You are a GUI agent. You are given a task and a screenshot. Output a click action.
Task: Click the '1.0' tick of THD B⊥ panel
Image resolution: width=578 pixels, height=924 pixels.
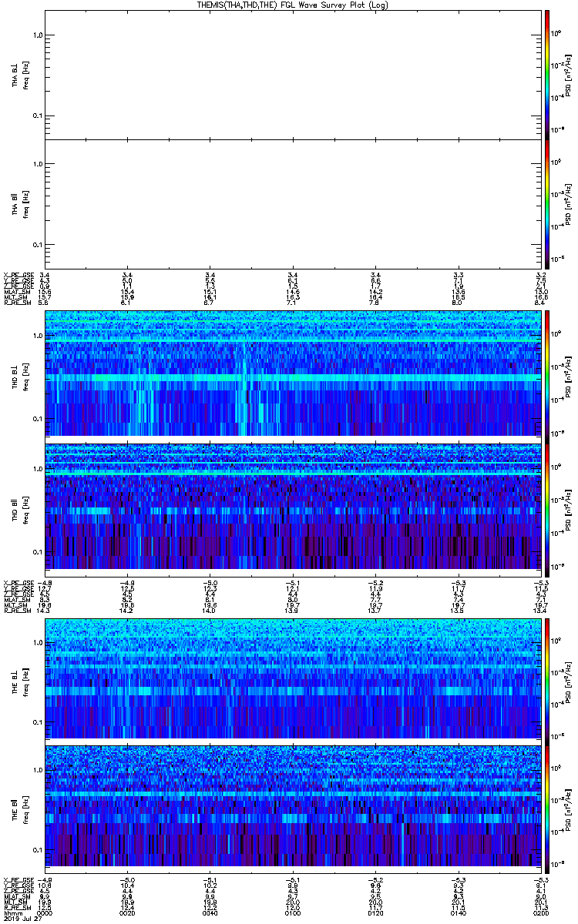(x=37, y=336)
